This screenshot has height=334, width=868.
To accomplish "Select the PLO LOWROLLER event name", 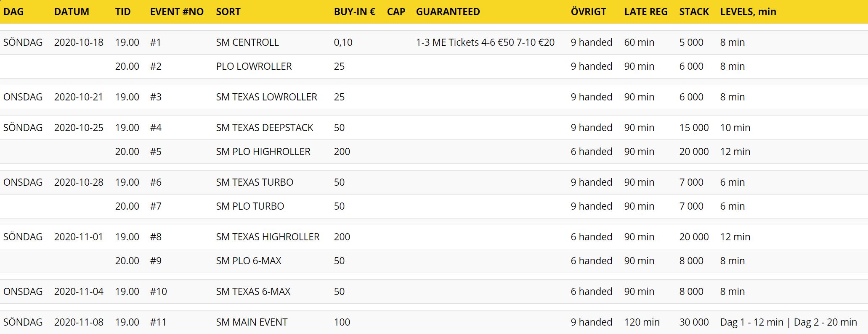I will pyautogui.click(x=254, y=66).
